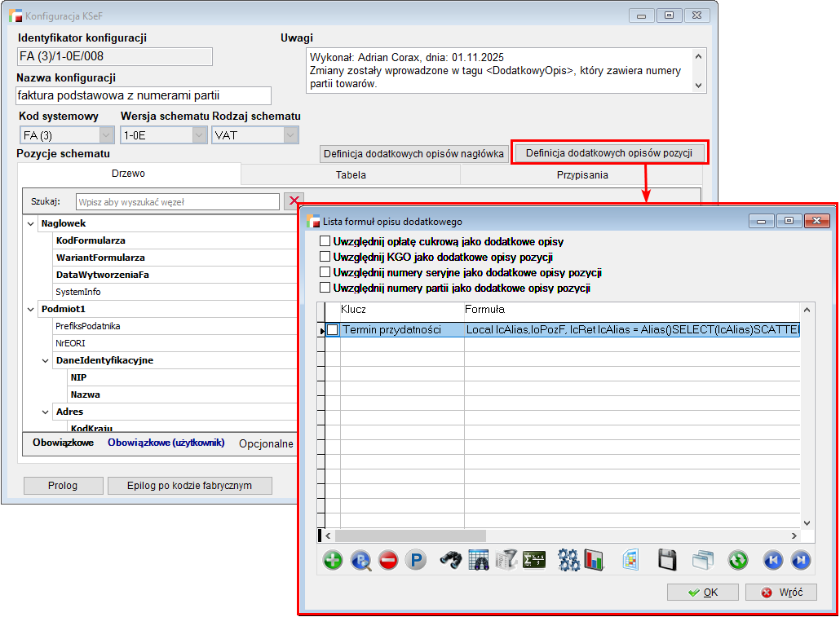Toggle the 'Uwzględnij KGO' checkbox
Image resolution: width=840 pixels, height=617 pixels.
(x=325, y=258)
